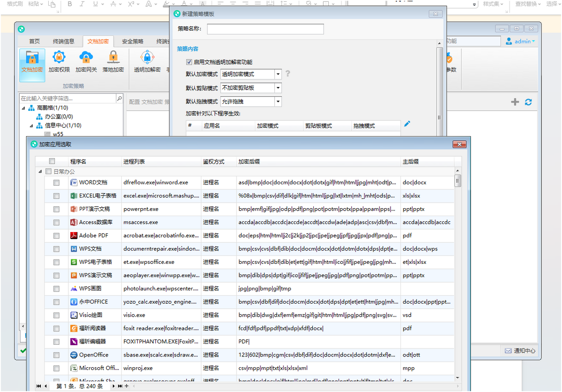The height and width of the screenshot is (392, 562).
Task: Check the select-all checkbox in table header
Action: (x=52, y=161)
